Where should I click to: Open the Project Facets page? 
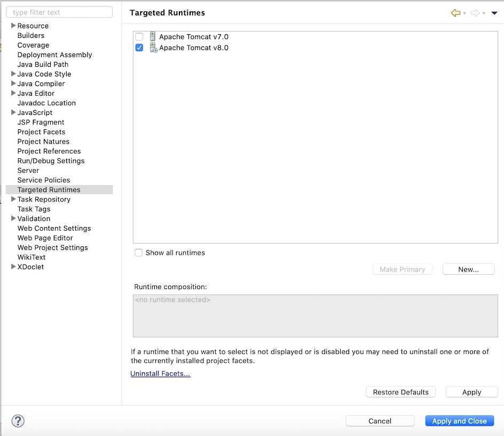[41, 132]
